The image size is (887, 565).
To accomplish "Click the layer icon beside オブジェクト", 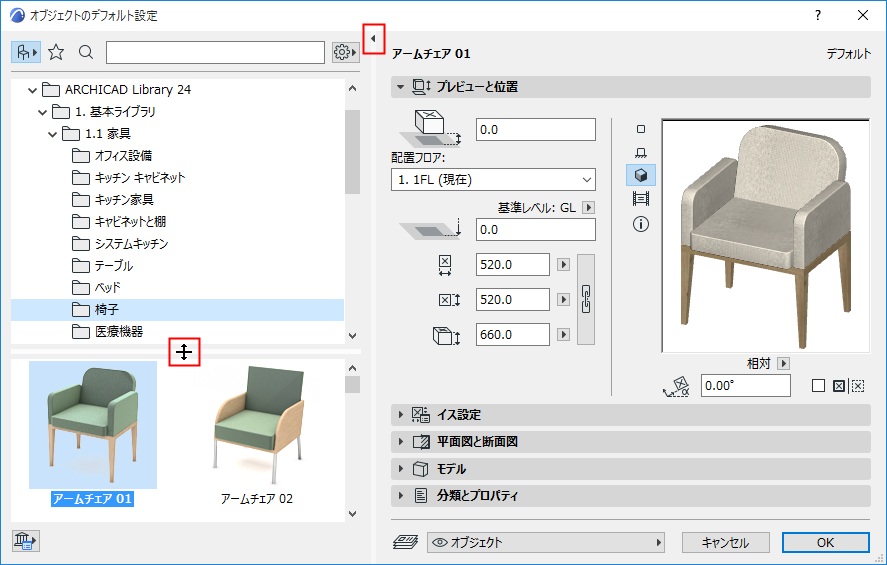I will tap(405, 542).
